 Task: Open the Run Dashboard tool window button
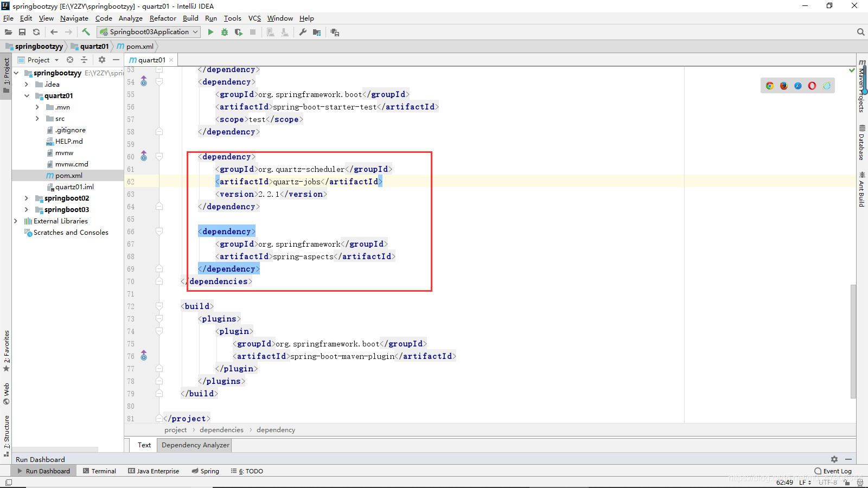coord(44,471)
